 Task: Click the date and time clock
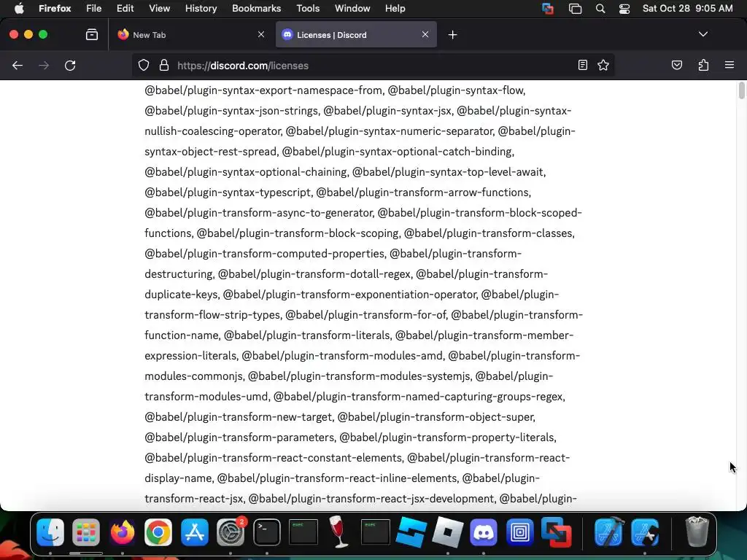tap(687, 8)
